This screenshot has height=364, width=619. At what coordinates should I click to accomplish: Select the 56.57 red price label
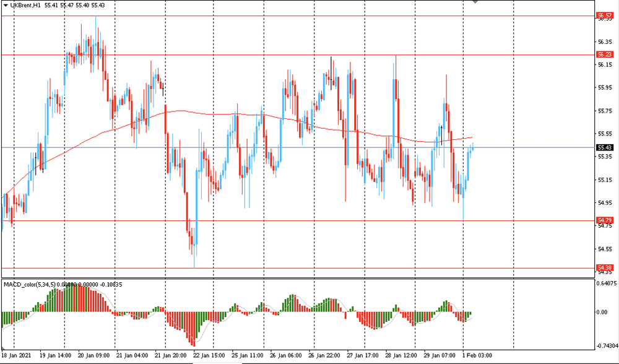pos(604,15)
